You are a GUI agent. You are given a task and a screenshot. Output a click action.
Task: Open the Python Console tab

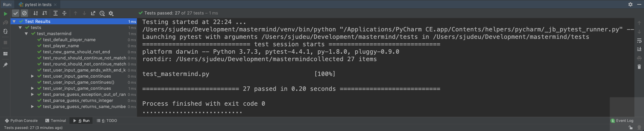(21, 121)
